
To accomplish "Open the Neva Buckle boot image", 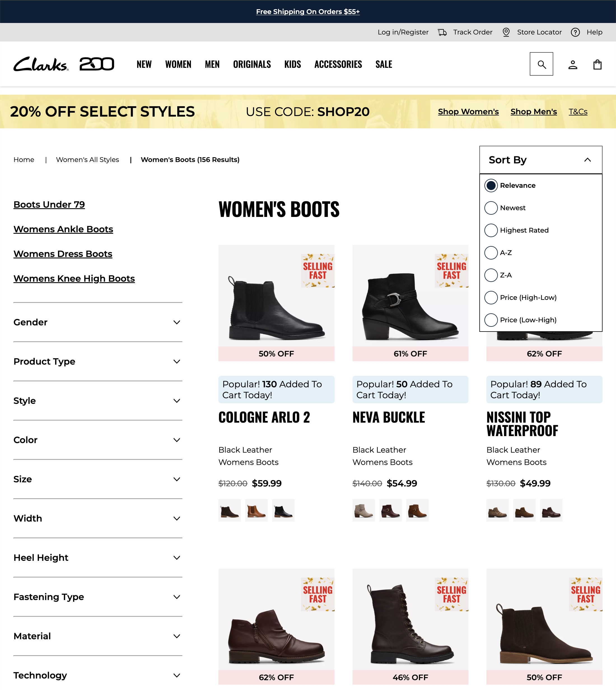I will [410, 296].
